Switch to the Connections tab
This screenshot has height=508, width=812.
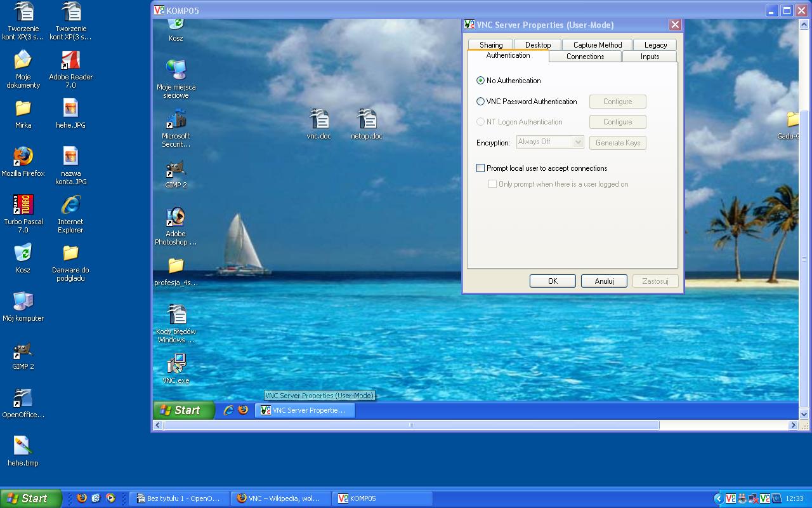[x=585, y=57]
